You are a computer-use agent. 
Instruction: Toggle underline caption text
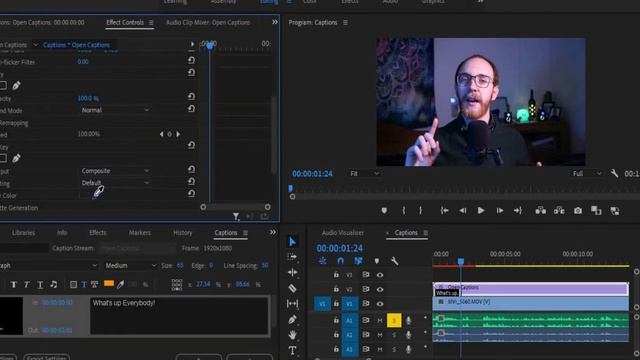click(40, 284)
